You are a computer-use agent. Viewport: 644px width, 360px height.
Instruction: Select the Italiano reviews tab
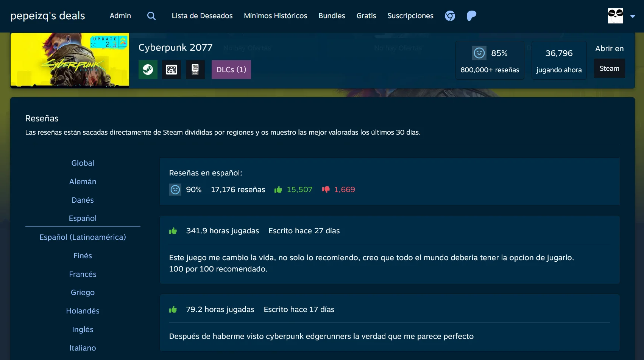83,348
